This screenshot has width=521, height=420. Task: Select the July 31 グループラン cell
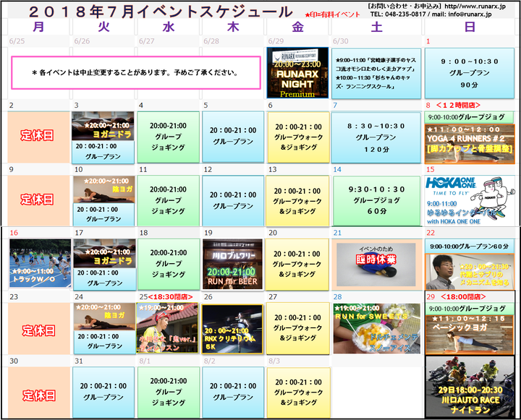click(x=103, y=393)
